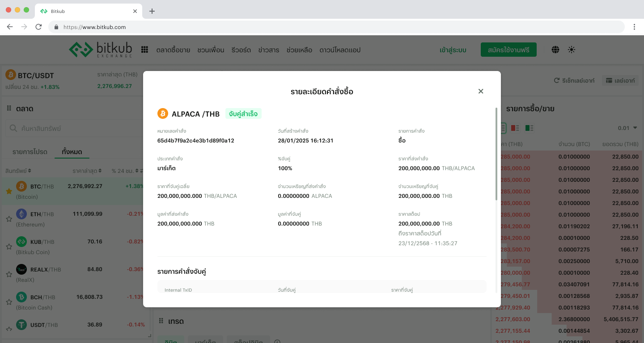Click the เทรด panel drag handle icon
644x343 pixels.
[162, 321]
